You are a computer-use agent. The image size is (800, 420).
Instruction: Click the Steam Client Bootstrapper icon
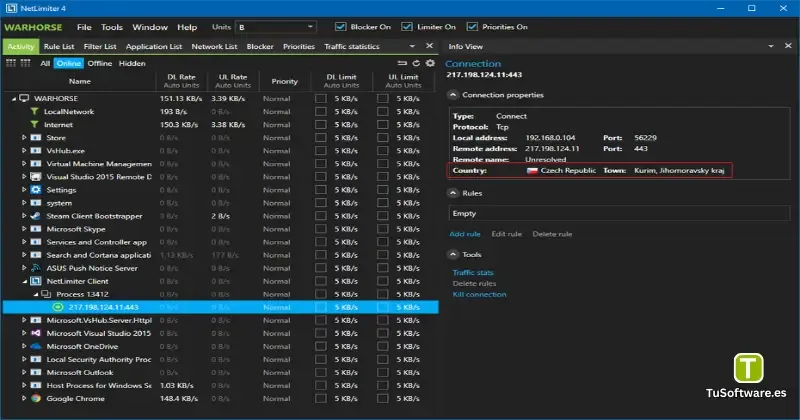click(36, 216)
